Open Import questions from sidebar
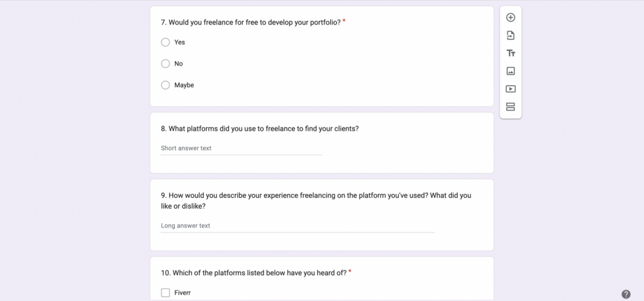This screenshot has width=644, height=301. coord(511,35)
